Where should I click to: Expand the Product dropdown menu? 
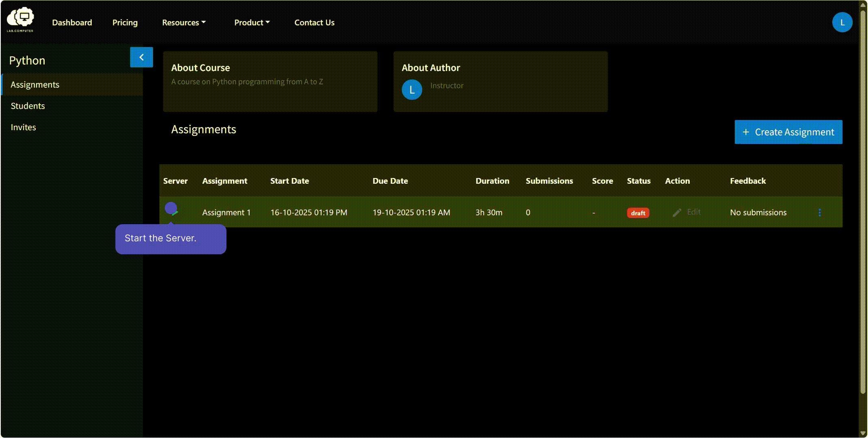(x=252, y=23)
